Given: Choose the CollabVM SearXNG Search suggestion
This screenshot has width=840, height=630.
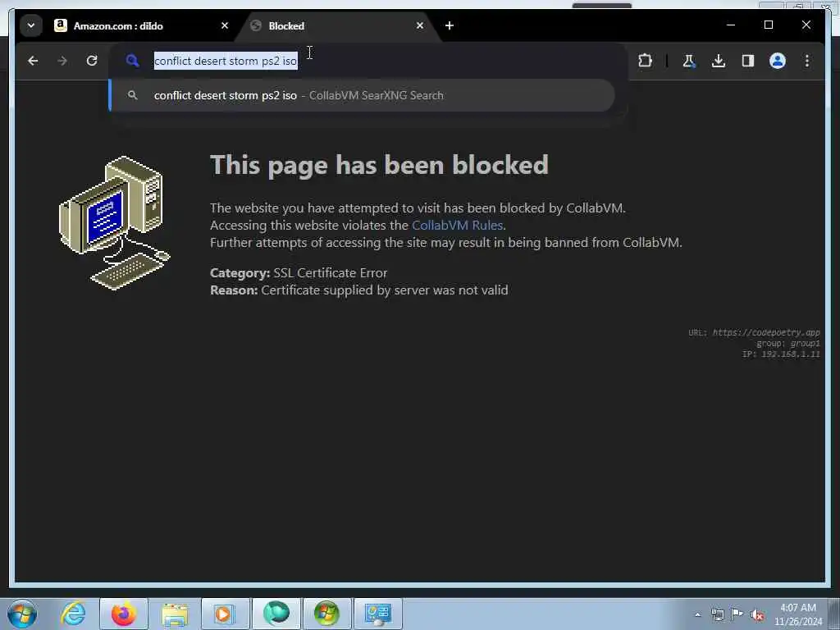Looking at the screenshot, I should click(362, 95).
